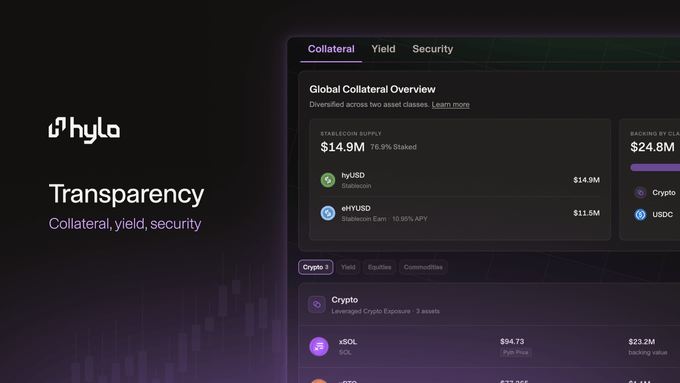
Task: Select the Yield filter chip
Action: (x=348, y=267)
